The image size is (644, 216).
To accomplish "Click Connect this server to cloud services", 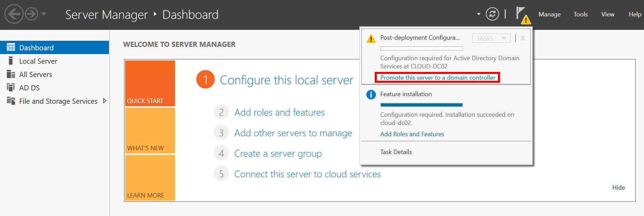I will [307, 174].
